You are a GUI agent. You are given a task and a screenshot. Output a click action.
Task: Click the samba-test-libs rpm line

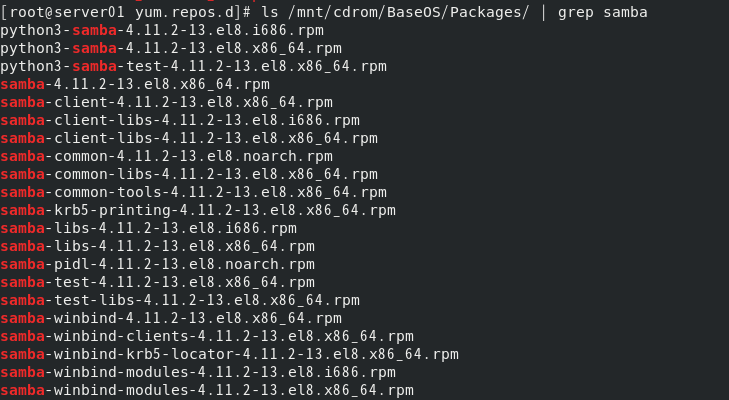click(x=180, y=300)
